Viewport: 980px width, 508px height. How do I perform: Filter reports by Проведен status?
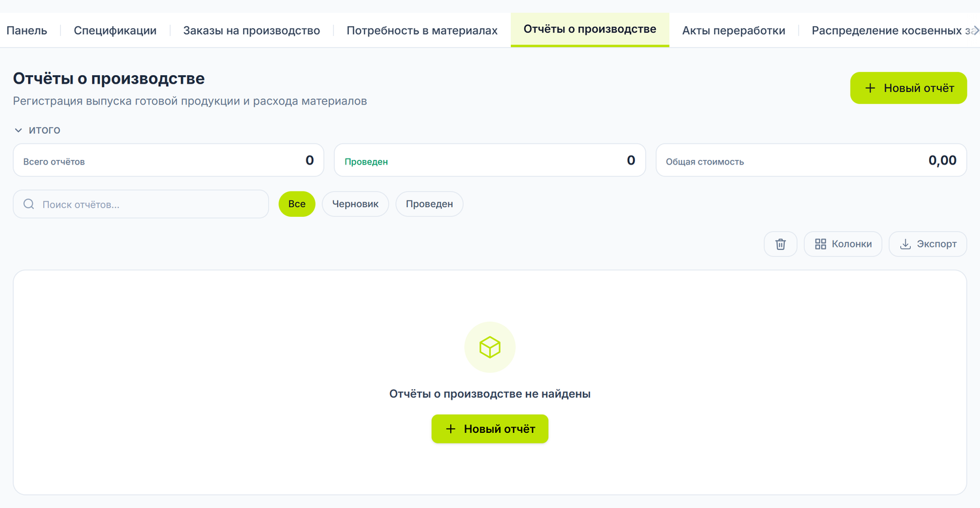coord(429,204)
